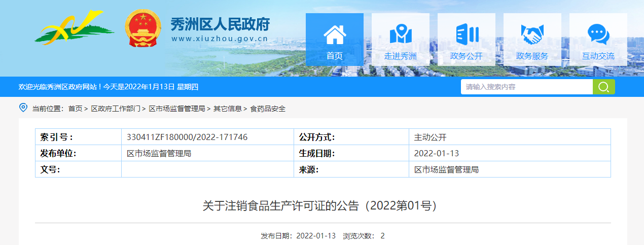Screen dimensions: 644x245
Task: Click the location pin icon before 当前位置
Action: [23, 108]
